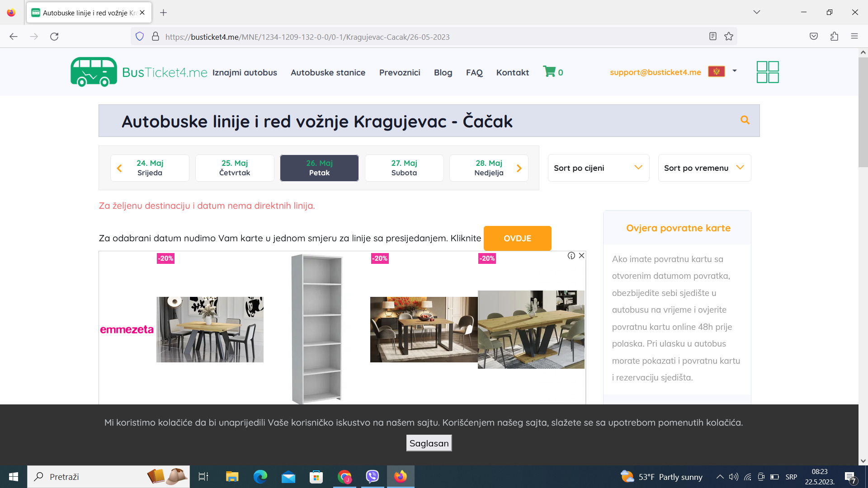This screenshot has height=488, width=868.
Task: Close the furniture ad banner
Action: (582, 256)
